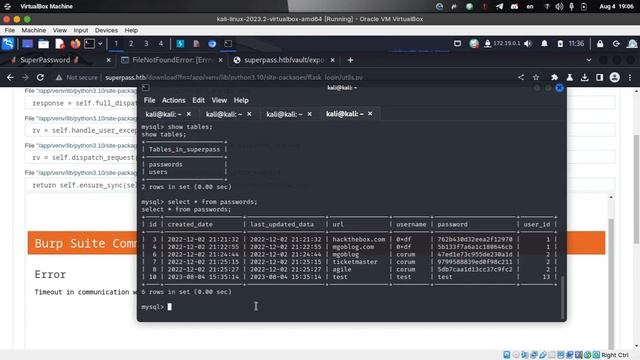Viewport: 640px width, 360px height.
Task: Click the network 172.19.0.1 indicator
Action: click(x=502, y=44)
